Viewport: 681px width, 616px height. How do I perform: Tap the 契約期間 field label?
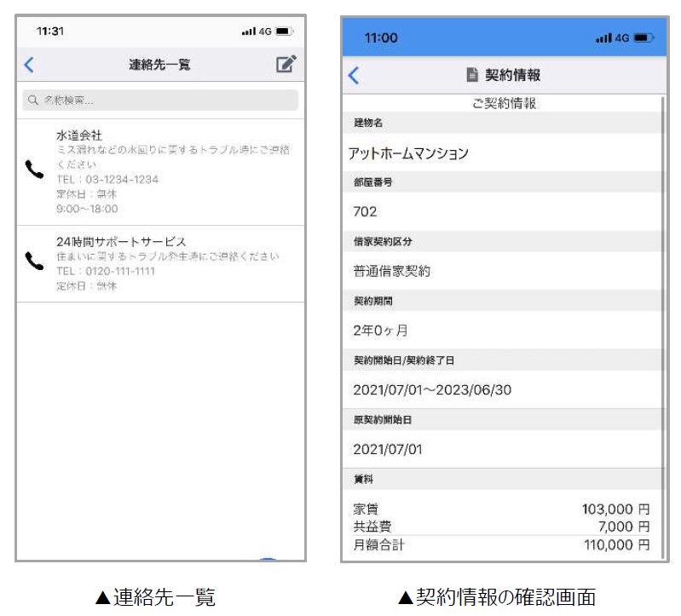[373, 302]
